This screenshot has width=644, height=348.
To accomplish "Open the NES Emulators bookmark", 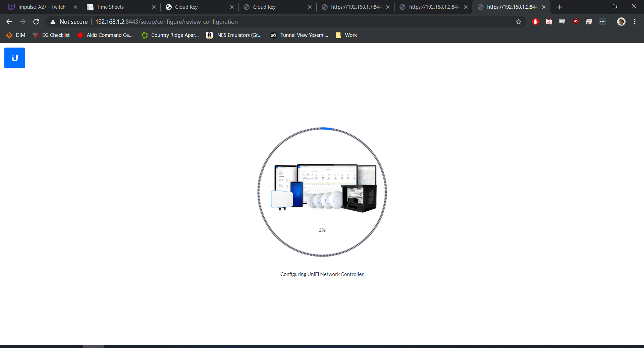I will click(x=234, y=35).
